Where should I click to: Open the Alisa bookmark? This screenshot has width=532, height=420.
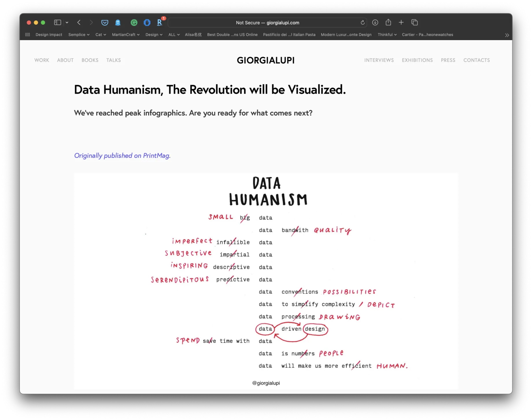click(x=193, y=34)
